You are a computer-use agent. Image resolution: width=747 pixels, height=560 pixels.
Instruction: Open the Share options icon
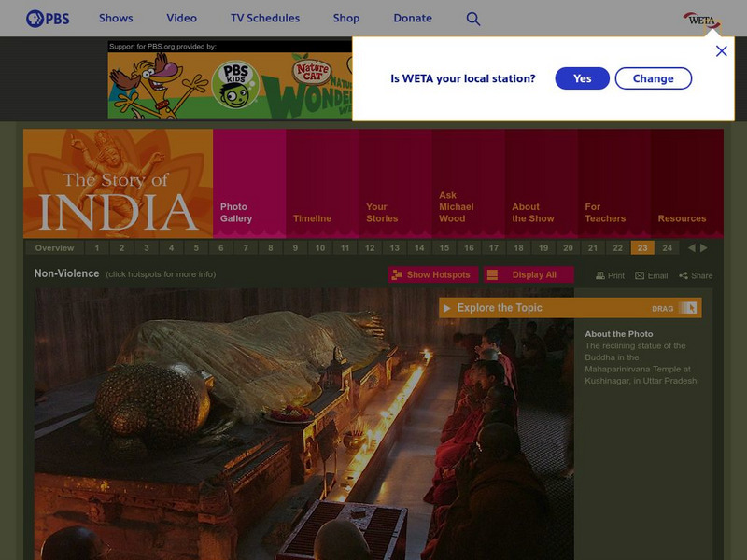687,274
